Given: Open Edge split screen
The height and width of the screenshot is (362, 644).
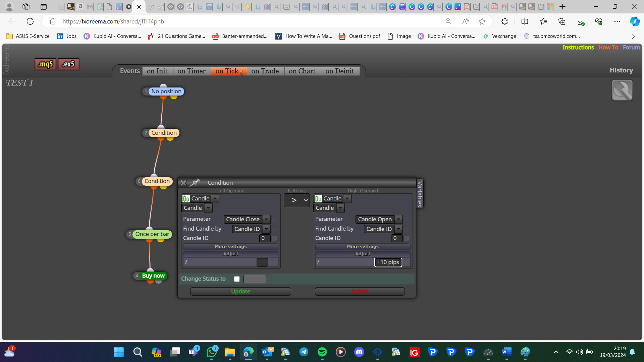Looking at the screenshot, I should pos(525,21).
